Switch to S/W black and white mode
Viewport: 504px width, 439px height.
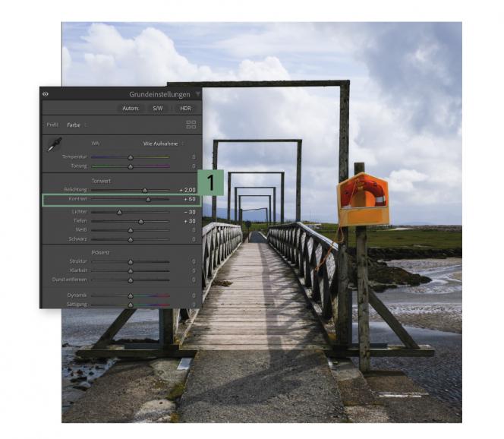click(158, 109)
